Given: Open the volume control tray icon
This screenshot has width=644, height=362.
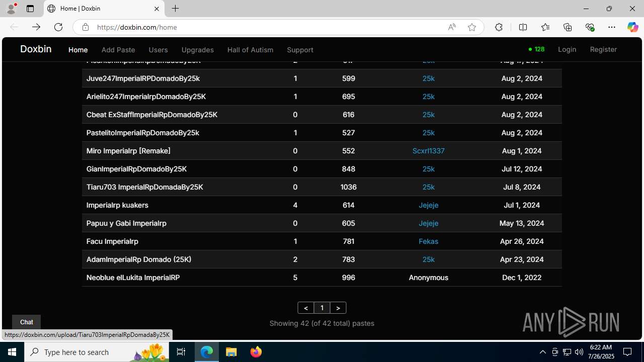Looking at the screenshot, I should coord(579,352).
